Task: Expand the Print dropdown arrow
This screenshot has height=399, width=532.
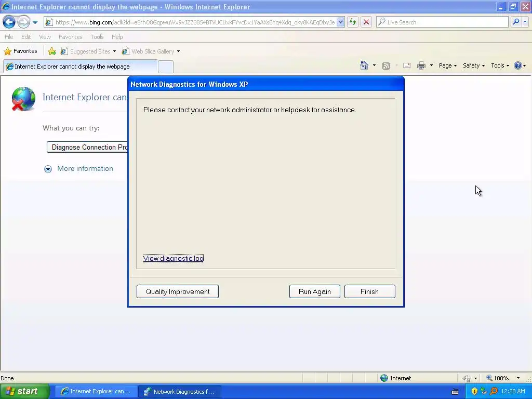Action: click(x=431, y=65)
